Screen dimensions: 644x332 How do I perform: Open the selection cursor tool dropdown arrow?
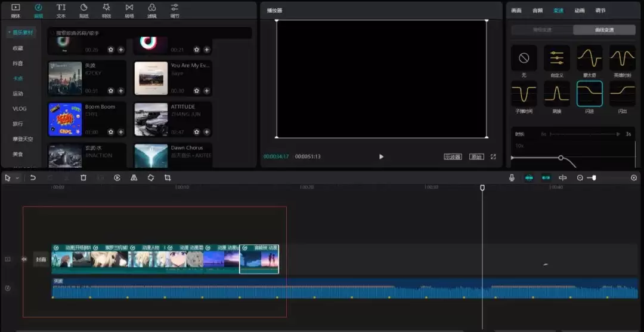(17, 178)
